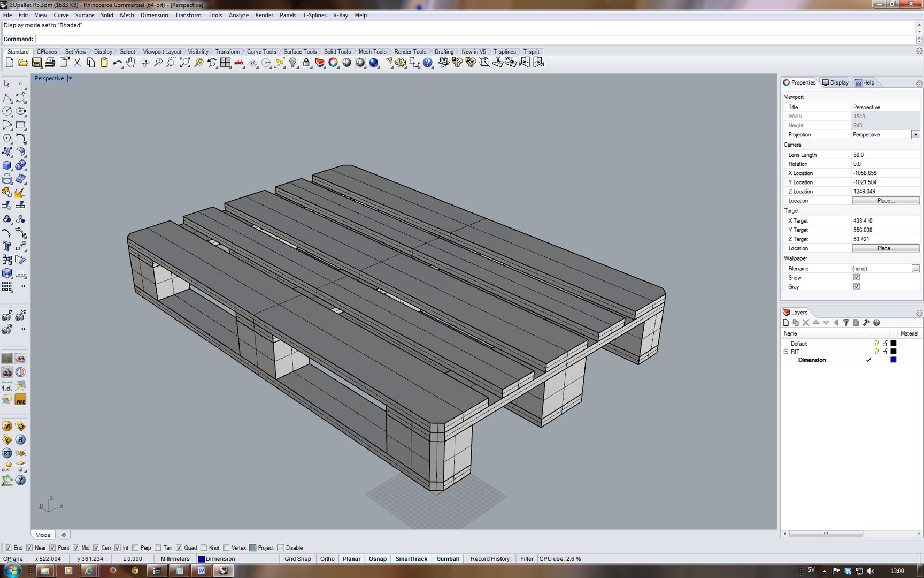Check the Disable osnap checkbox

[x=281, y=547]
